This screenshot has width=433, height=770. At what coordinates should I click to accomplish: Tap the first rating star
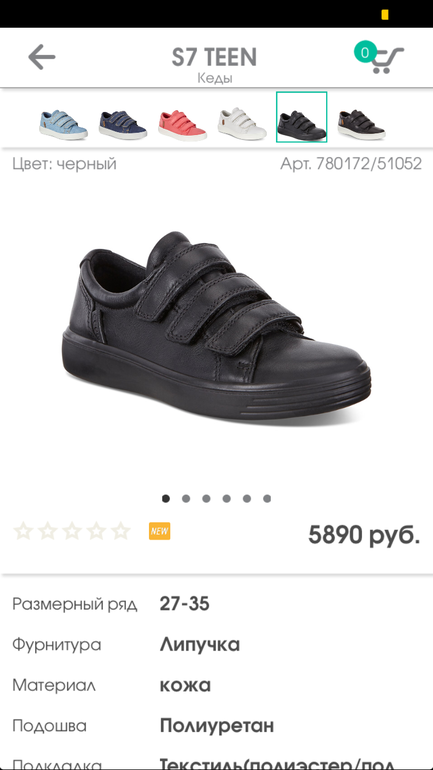24,531
